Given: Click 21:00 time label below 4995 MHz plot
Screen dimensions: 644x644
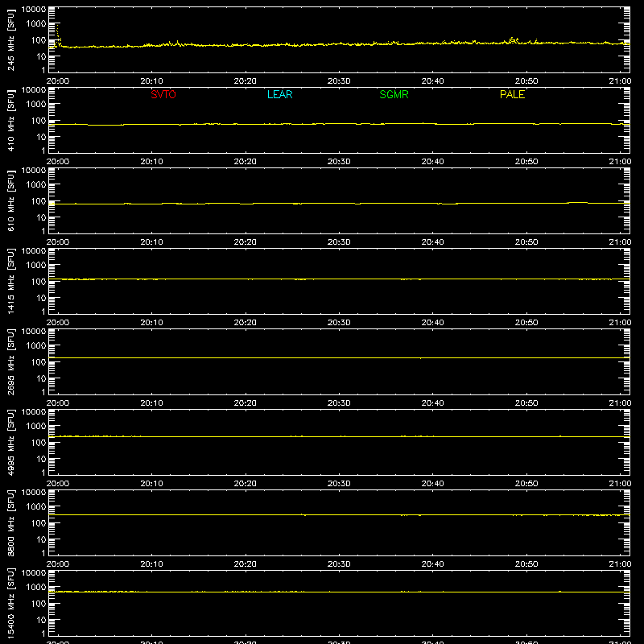Looking at the screenshot, I should pyautogui.click(x=620, y=484).
